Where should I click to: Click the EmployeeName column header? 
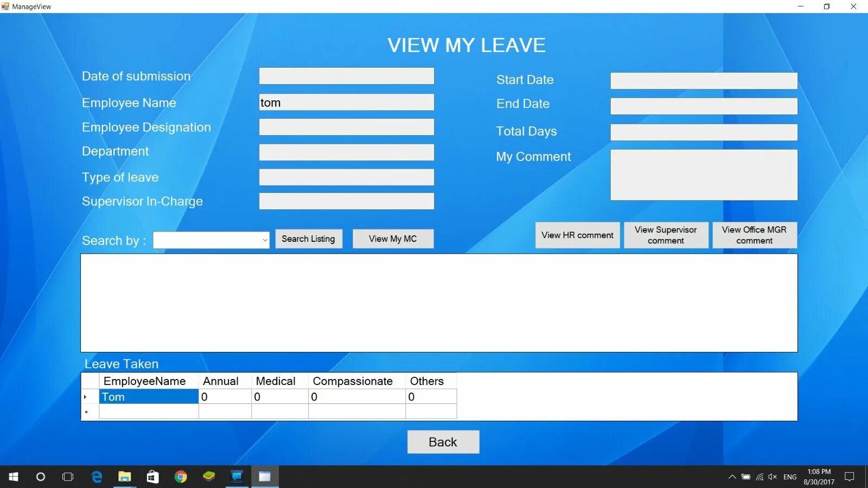coord(149,381)
